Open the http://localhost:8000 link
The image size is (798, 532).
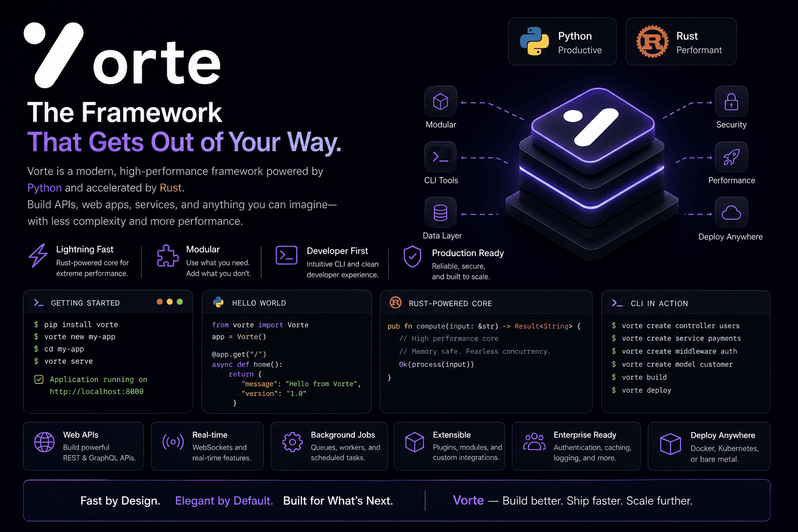(x=97, y=392)
